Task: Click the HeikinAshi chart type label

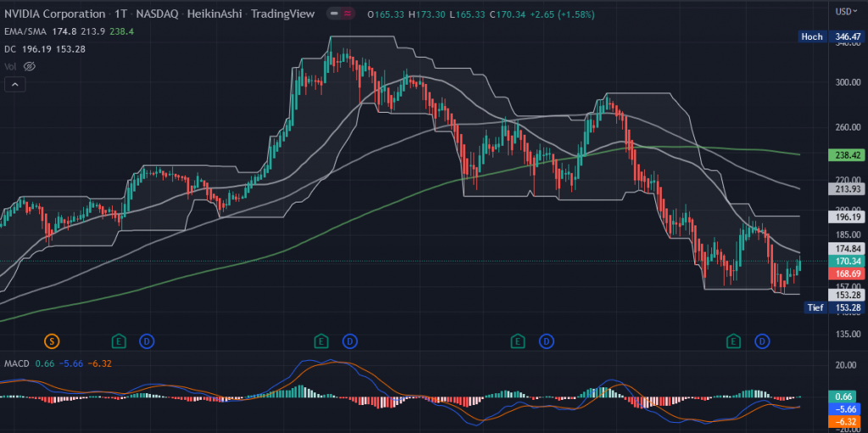Action: point(214,14)
